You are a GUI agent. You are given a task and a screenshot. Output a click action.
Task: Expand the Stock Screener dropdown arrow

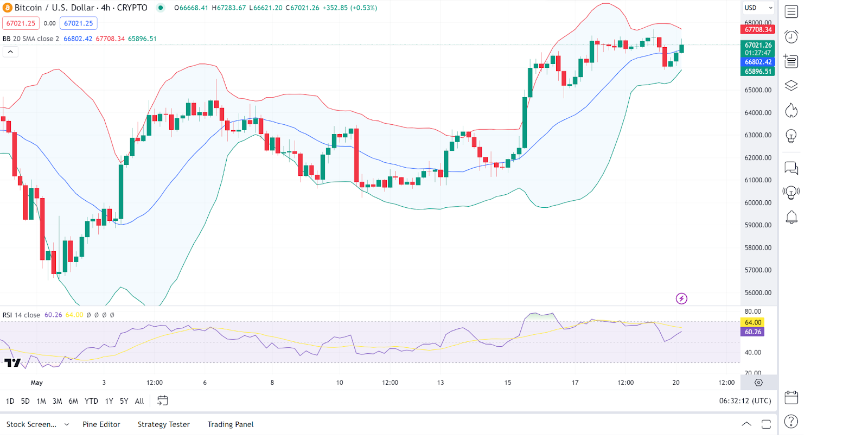pyautogui.click(x=67, y=424)
